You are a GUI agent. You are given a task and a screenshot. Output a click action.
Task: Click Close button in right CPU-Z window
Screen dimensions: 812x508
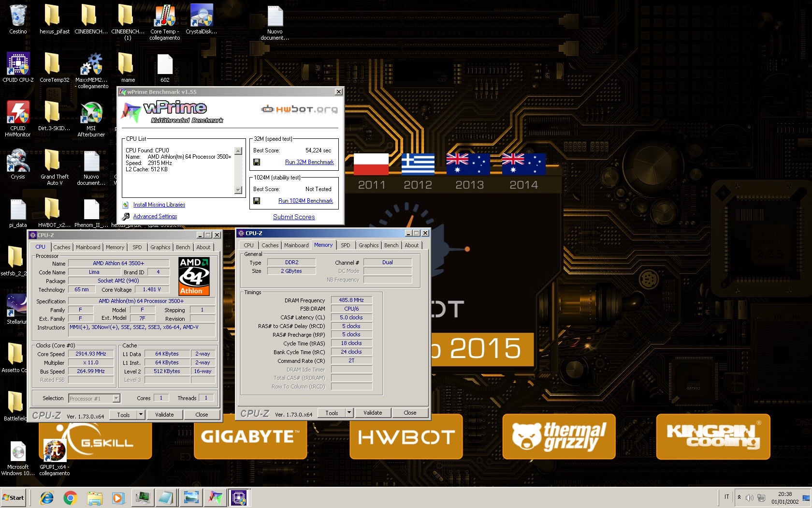coord(410,413)
